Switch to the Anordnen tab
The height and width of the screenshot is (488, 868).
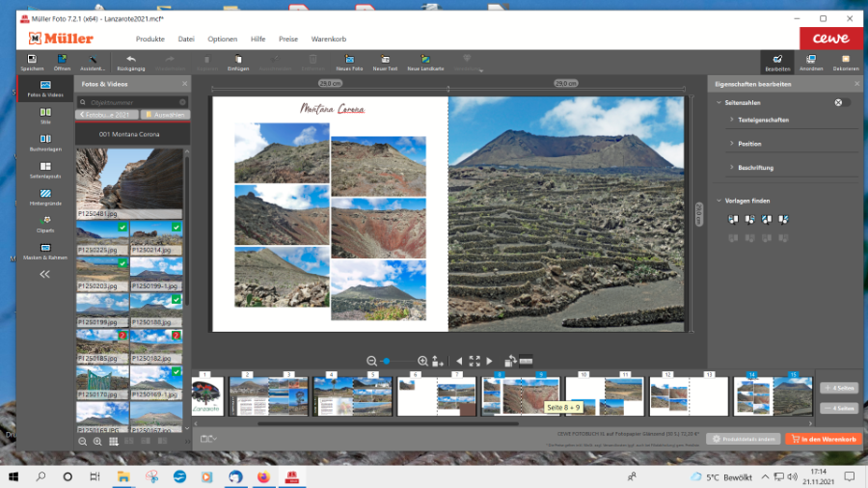[811, 63]
